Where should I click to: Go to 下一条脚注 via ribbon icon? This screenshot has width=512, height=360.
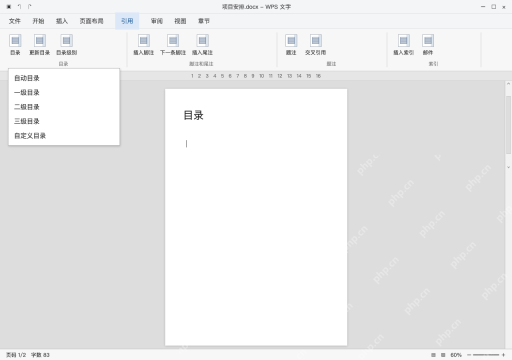[173, 44]
